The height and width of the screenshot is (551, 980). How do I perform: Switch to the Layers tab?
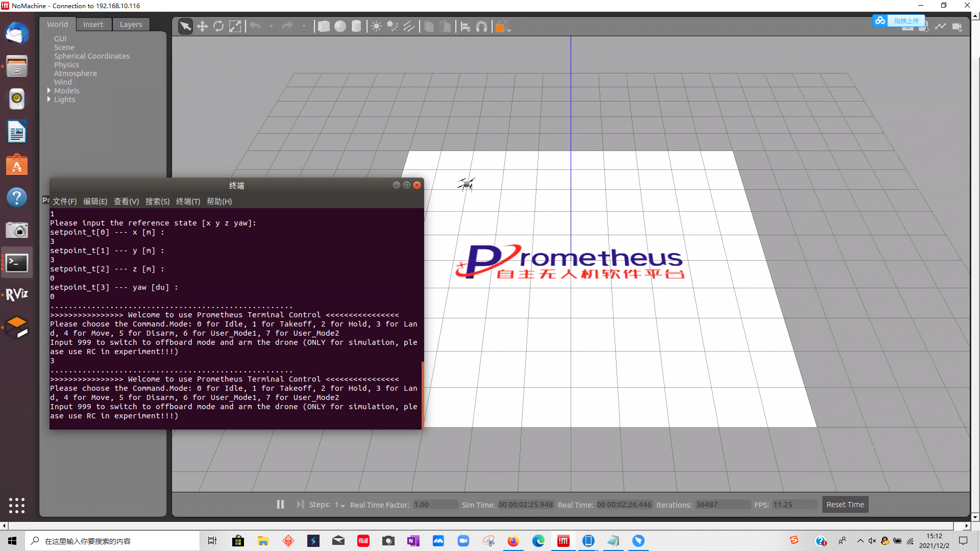coord(131,24)
